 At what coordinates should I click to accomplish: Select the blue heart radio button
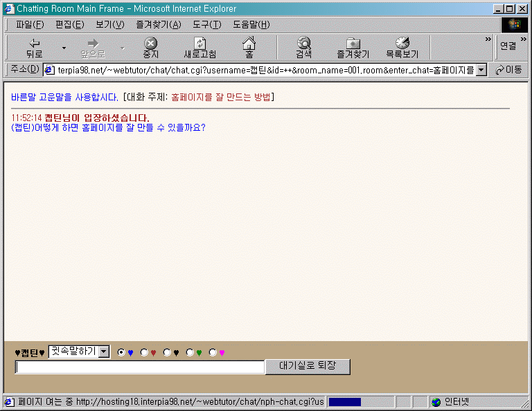[x=121, y=352]
